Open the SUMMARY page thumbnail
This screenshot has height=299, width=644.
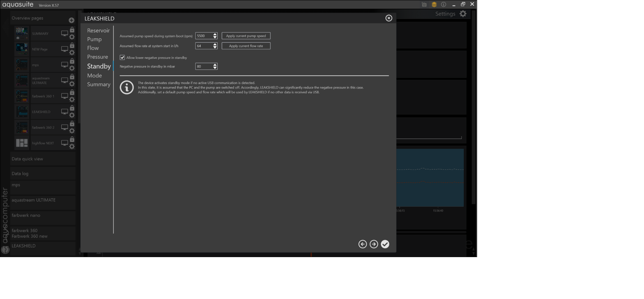[22, 34]
